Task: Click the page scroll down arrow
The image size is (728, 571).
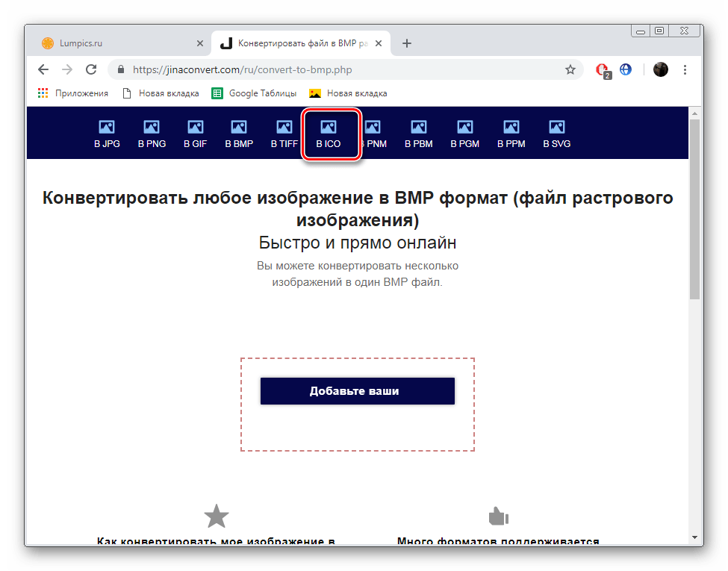Action: point(694,537)
